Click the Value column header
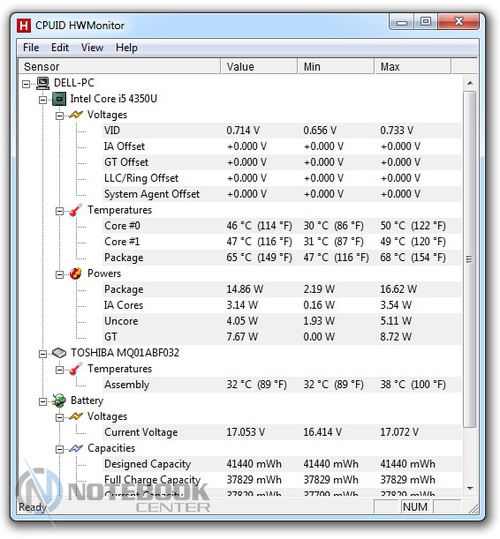 pos(259,66)
